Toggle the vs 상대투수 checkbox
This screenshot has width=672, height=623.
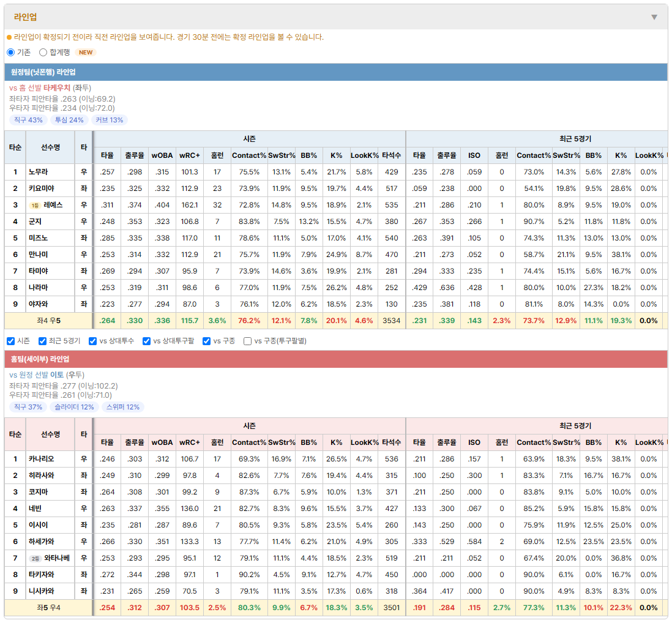tap(92, 341)
